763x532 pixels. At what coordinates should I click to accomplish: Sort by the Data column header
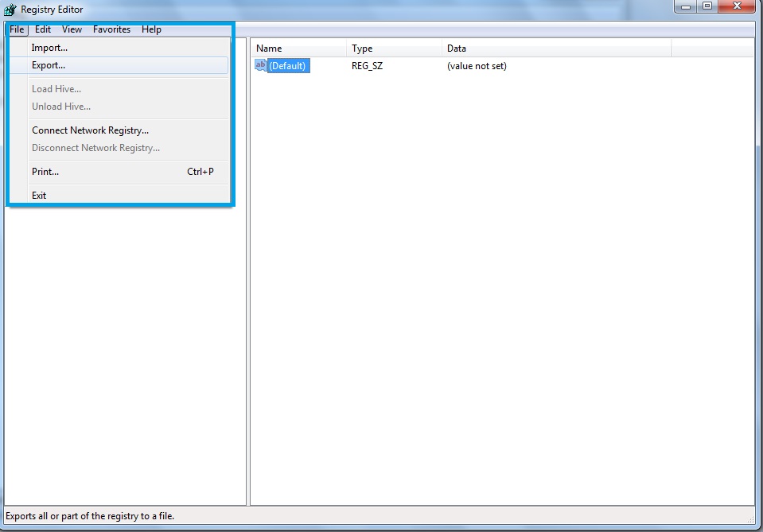[557, 49]
